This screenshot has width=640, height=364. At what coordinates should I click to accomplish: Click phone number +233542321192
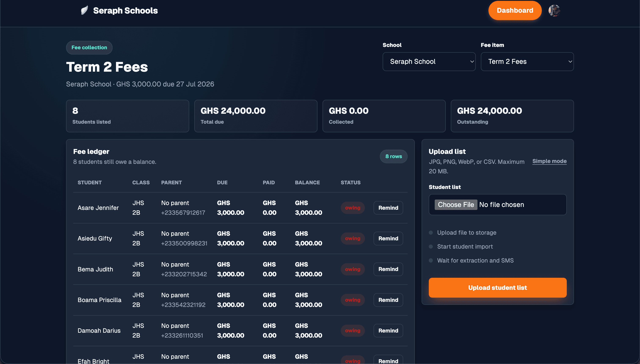[x=183, y=305]
